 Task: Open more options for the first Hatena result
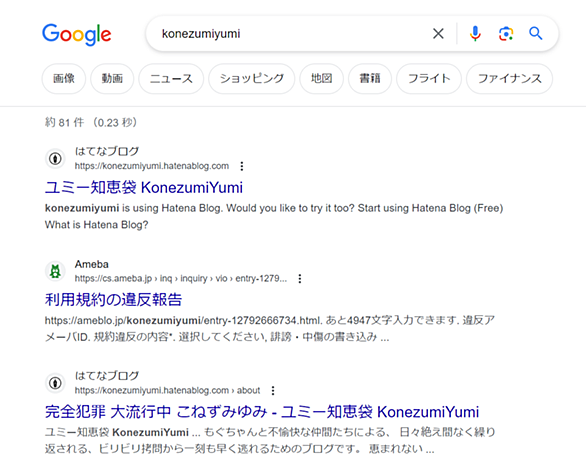(242, 166)
